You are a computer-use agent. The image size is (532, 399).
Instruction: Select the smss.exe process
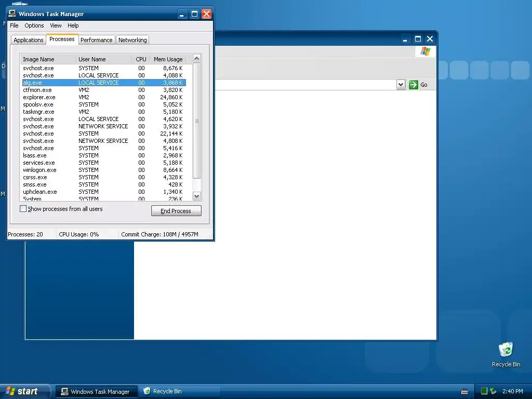[x=104, y=184]
